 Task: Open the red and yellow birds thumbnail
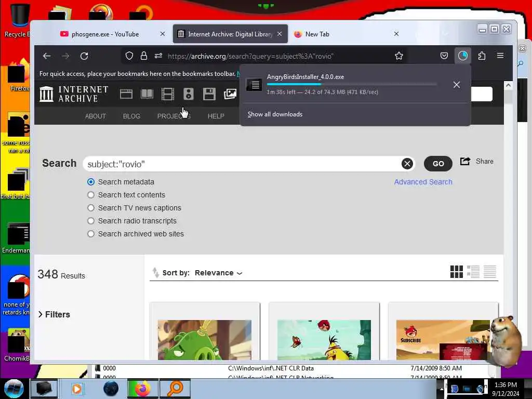pyautogui.click(x=324, y=340)
